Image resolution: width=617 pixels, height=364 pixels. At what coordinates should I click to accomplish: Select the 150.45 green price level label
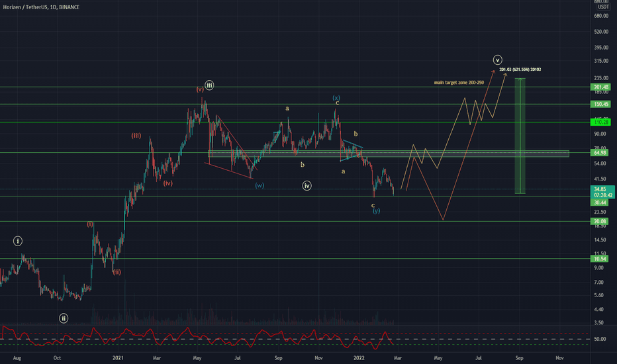coord(601,105)
